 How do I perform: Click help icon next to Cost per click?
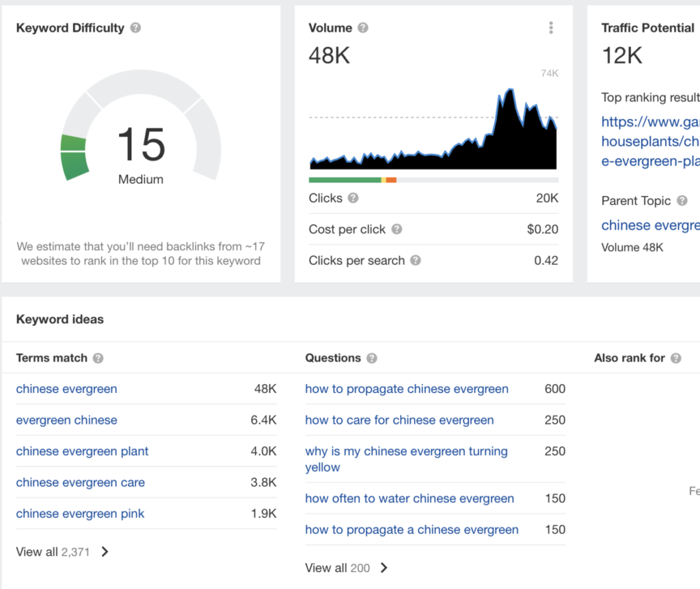tap(396, 230)
